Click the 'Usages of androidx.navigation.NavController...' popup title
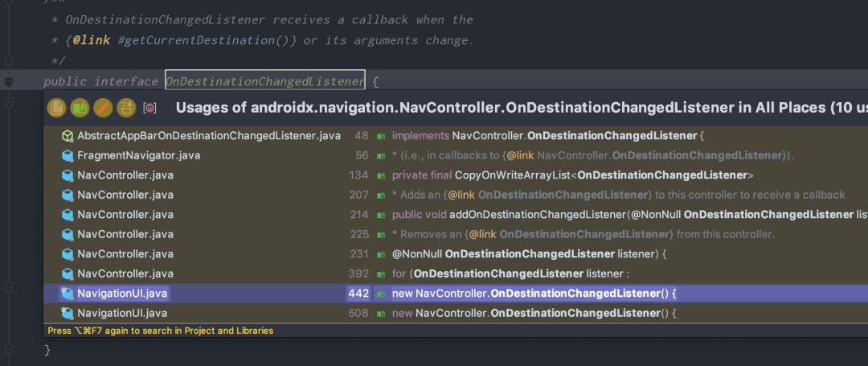This screenshot has width=868, height=366. [522, 108]
